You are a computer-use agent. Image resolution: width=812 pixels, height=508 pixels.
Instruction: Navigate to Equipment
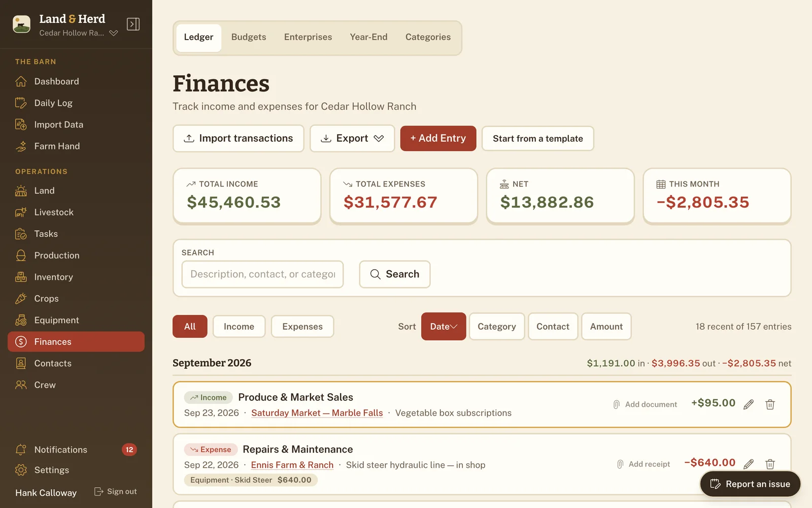point(76,320)
